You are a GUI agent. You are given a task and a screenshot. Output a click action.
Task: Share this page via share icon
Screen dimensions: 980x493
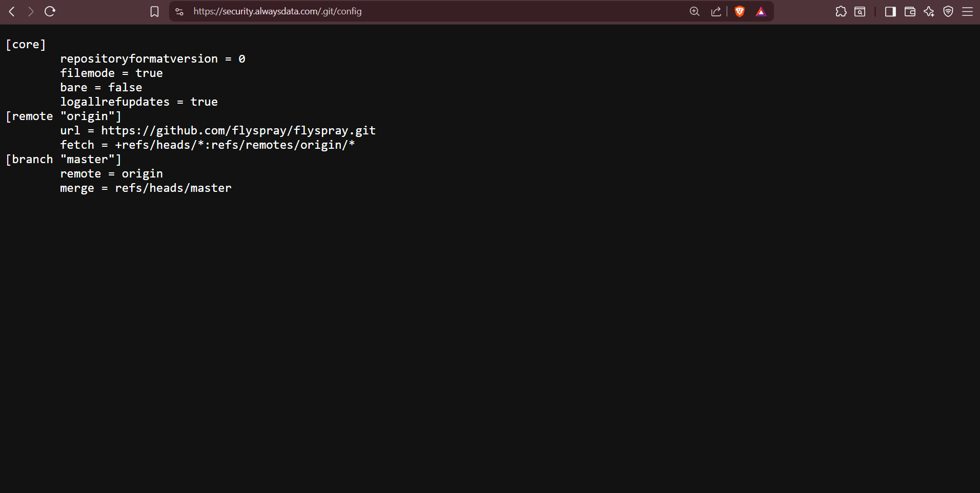(x=716, y=11)
